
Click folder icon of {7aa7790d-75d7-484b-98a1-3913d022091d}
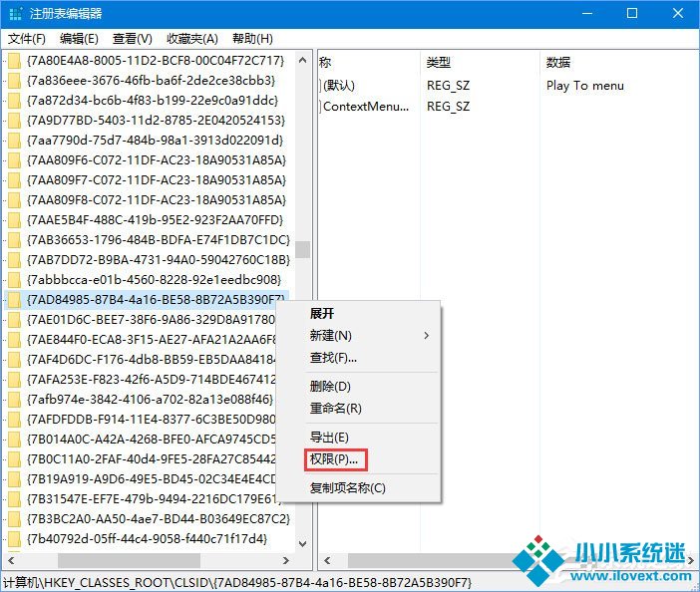click(x=14, y=141)
